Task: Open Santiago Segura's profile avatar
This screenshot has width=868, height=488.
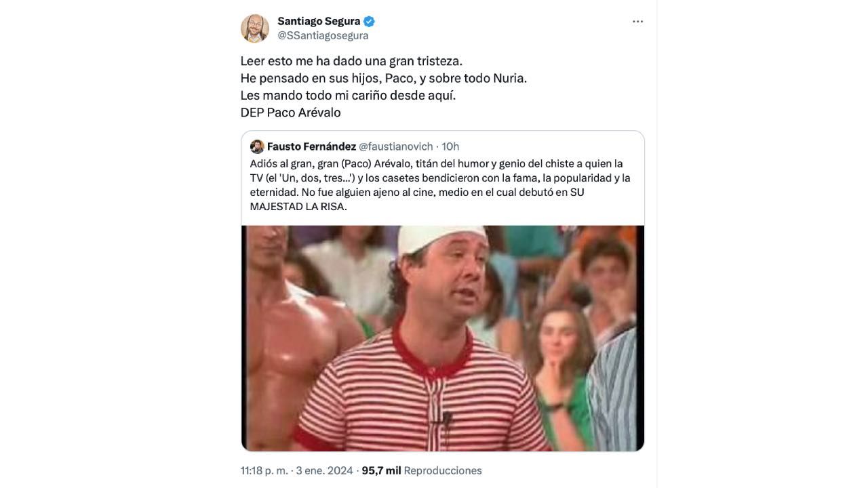Action: (255, 28)
